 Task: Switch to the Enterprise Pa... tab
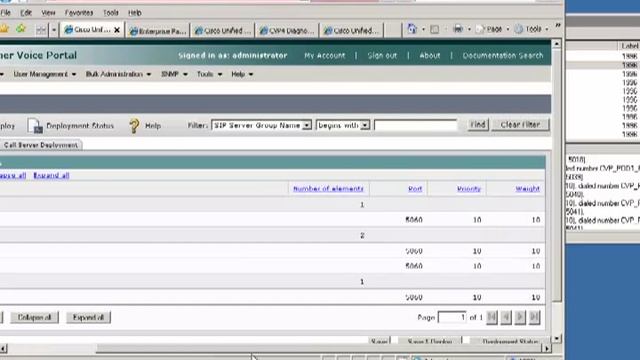(x=158, y=31)
